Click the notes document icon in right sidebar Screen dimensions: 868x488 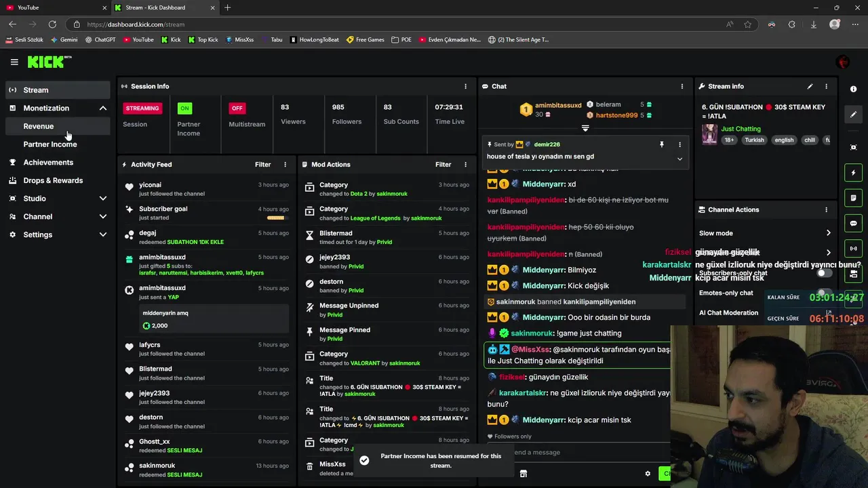pos(854,198)
